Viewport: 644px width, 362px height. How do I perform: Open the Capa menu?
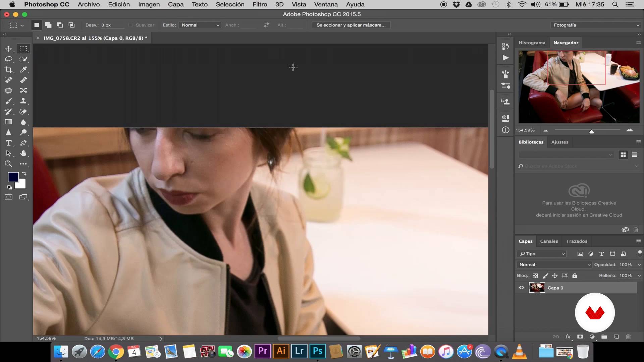(x=176, y=4)
